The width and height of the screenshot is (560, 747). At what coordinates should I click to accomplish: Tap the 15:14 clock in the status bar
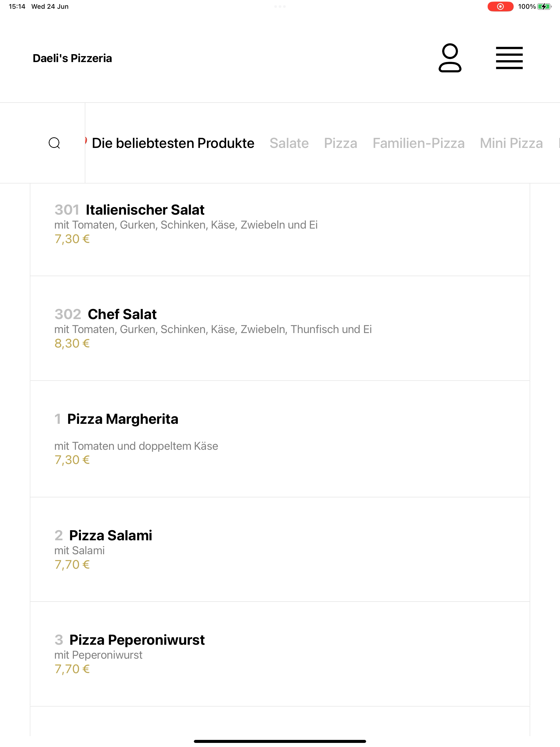tap(17, 6)
